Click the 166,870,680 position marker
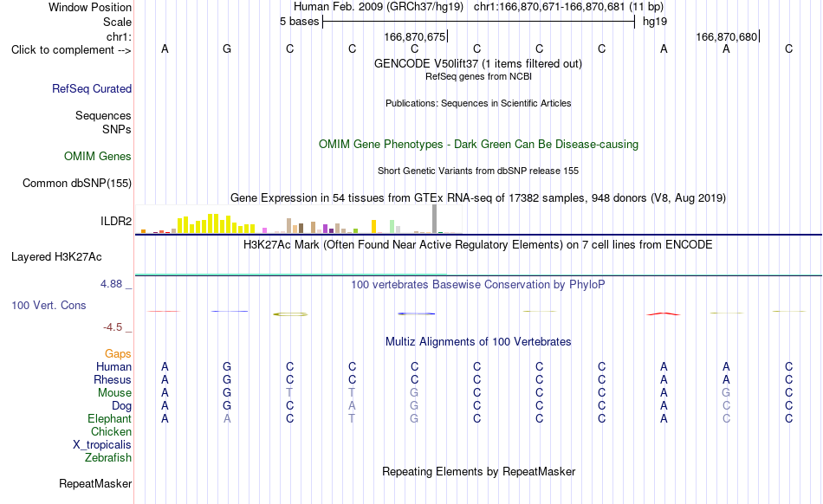Image resolution: width=823 pixels, height=504 pixels. (x=727, y=36)
